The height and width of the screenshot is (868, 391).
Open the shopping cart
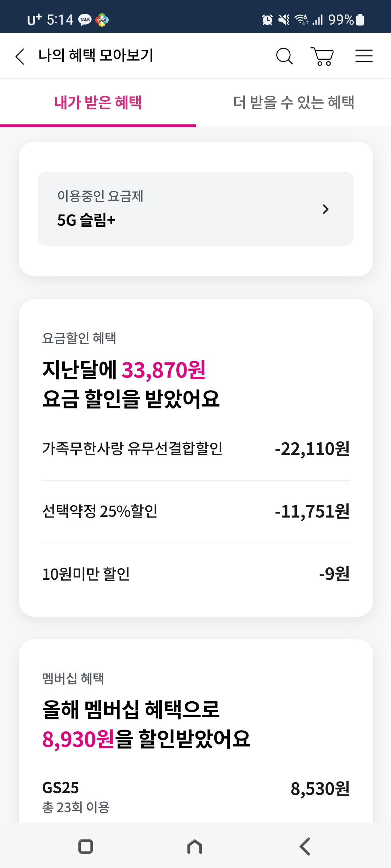[322, 56]
